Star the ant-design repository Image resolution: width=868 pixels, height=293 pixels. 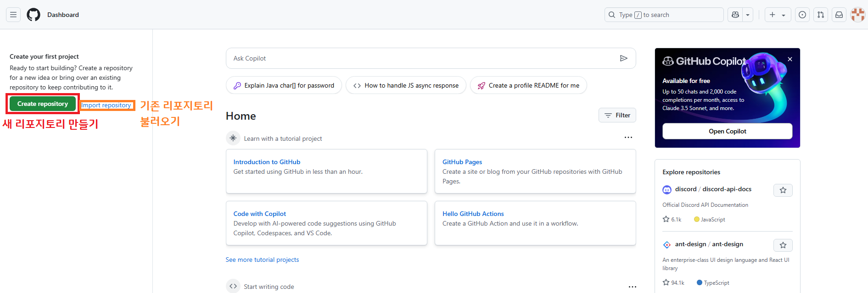coord(783,245)
